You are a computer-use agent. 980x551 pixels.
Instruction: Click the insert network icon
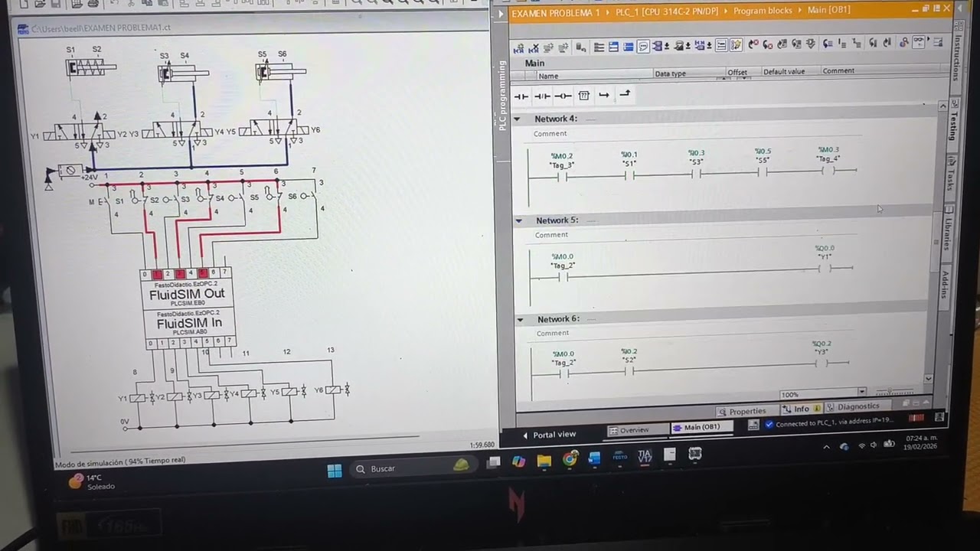519,47
